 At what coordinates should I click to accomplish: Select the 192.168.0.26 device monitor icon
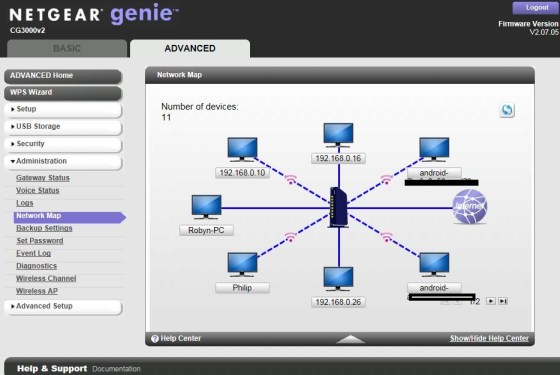[338, 279]
